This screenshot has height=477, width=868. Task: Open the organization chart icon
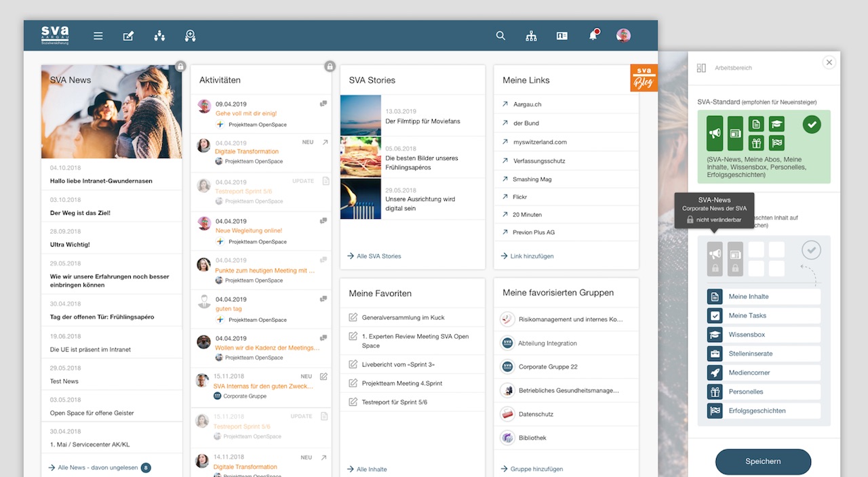click(531, 36)
